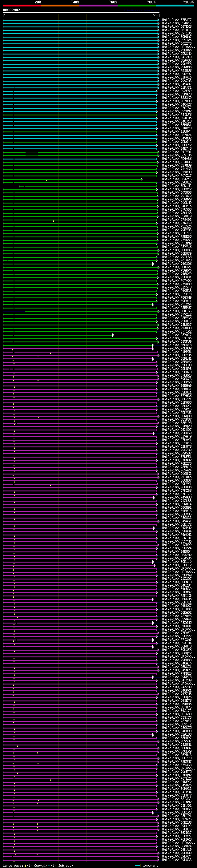Image resolution: width=197 pixels, height=868 pixels.
Task: Click hit label UniRef100_P54086
Action: click(x=177, y=159)
